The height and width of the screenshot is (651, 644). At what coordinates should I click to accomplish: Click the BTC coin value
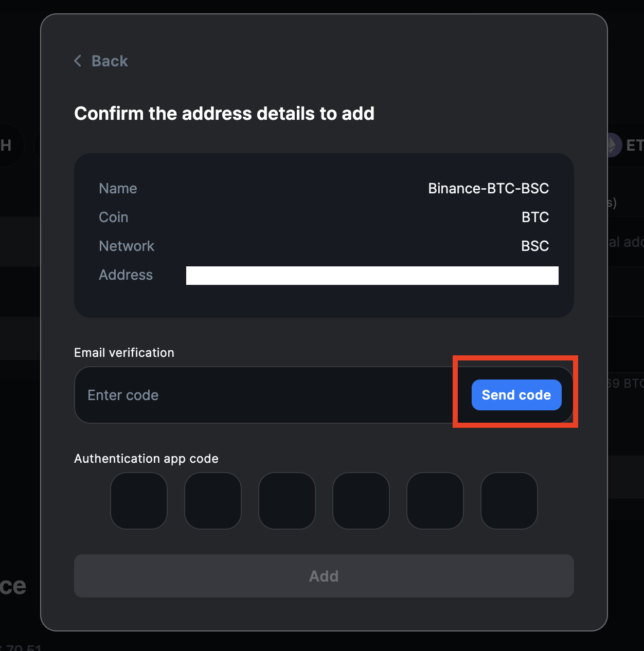point(535,218)
